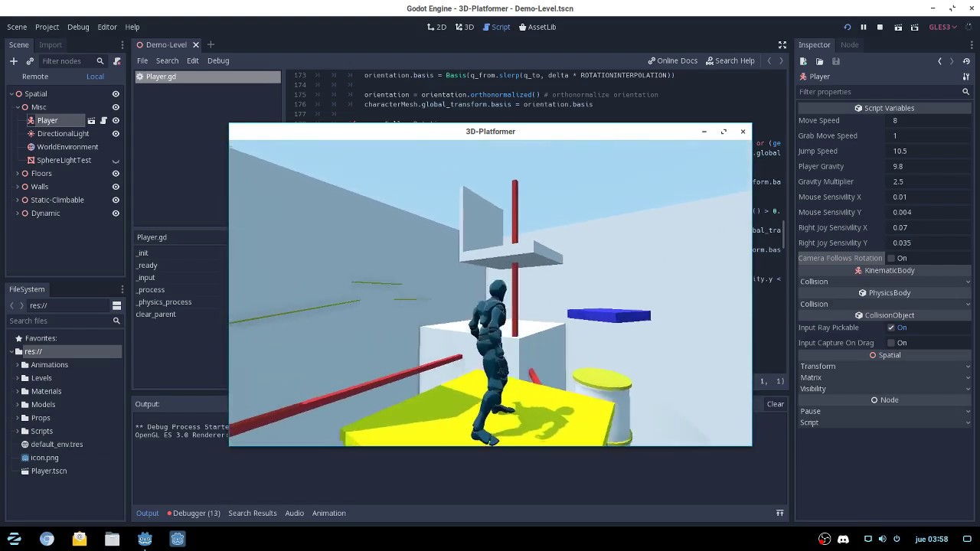This screenshot has height=551, width=980.
Task: Hide the Player node
Action: [x=116, y=121]
